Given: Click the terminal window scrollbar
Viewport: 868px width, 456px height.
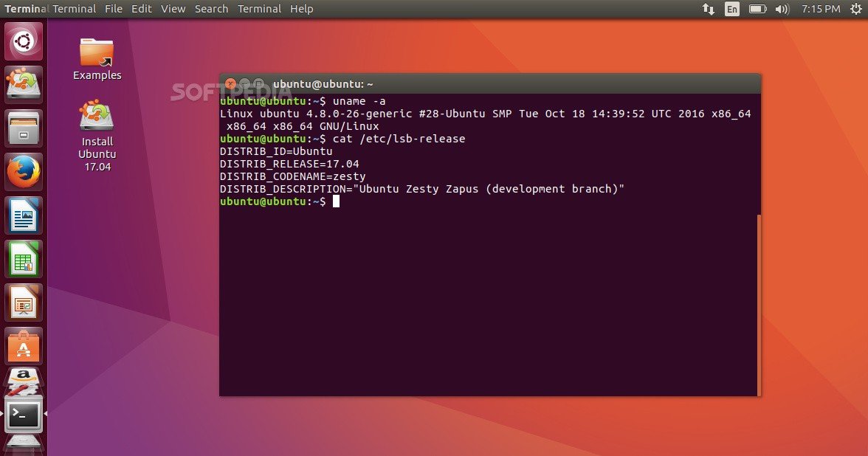Looking at the screenshot, I should pos(759,304).
